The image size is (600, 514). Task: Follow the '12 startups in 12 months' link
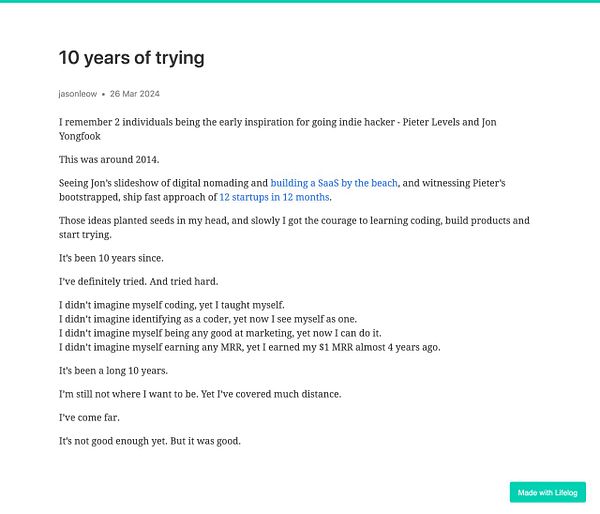click(x=274, y=197)
